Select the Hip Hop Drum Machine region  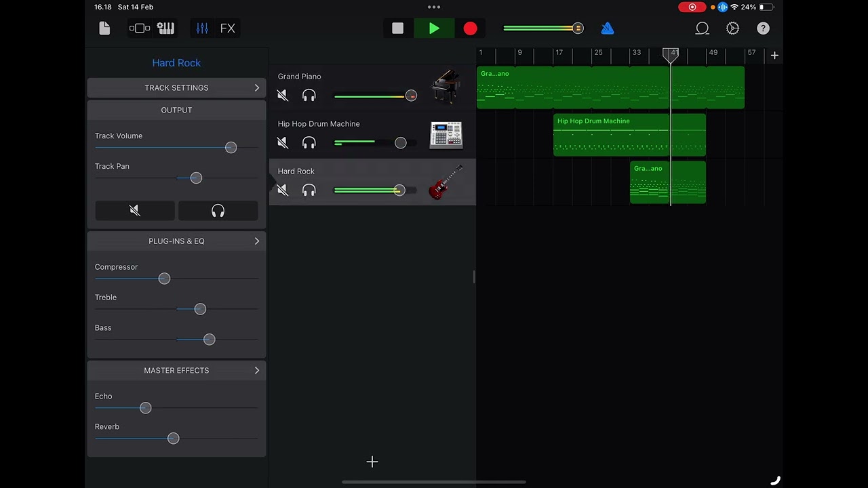tap(629, 135)
